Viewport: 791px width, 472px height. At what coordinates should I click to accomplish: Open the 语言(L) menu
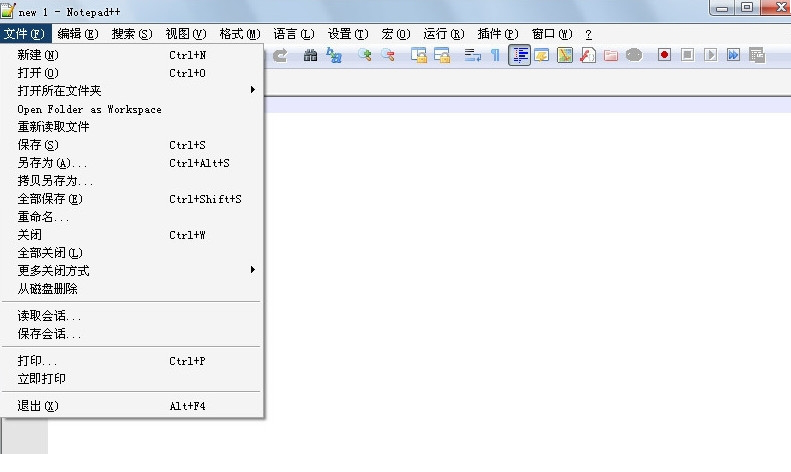(x=294, y=34)
